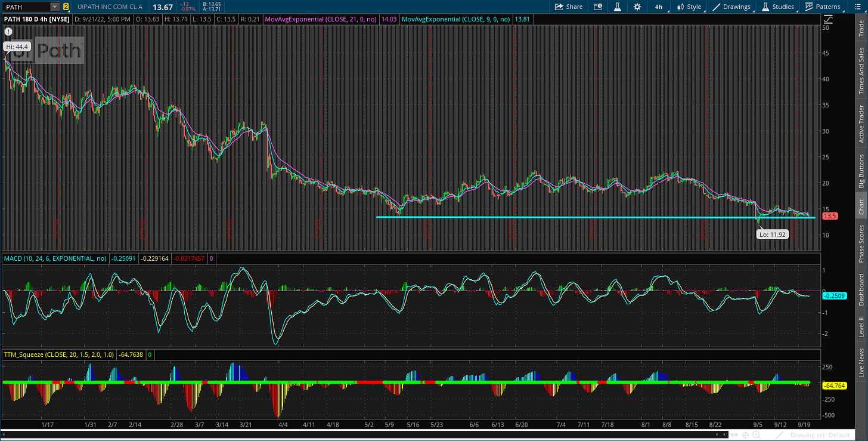Click the yellow number 2 link badge

66,7
